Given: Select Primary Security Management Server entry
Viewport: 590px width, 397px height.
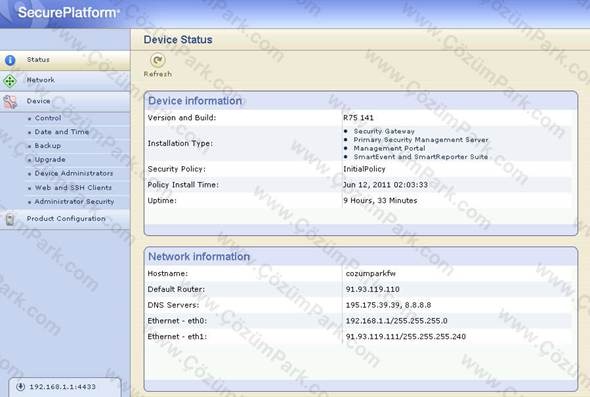Looking at the screenshot, I should (x=421, y=140).
